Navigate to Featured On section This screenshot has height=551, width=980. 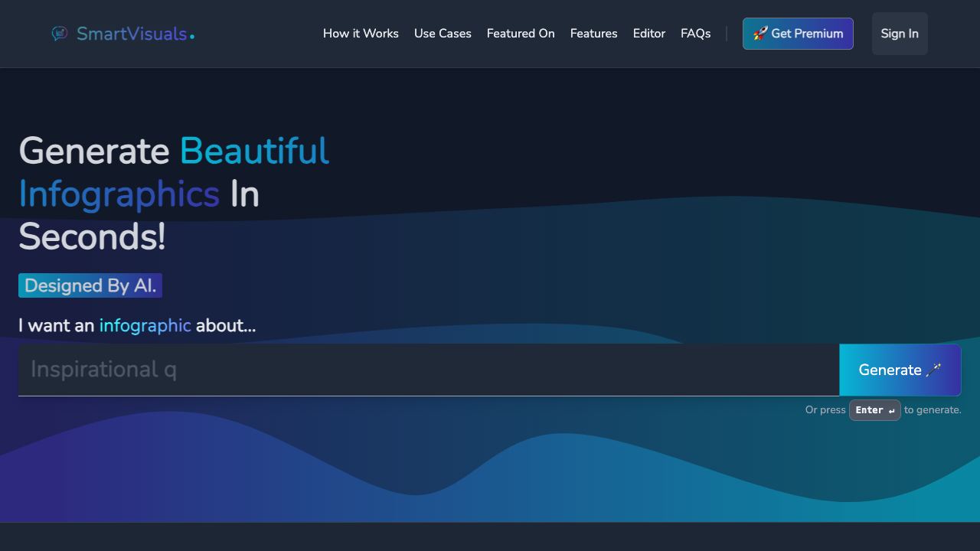click(x=521, y=34)
